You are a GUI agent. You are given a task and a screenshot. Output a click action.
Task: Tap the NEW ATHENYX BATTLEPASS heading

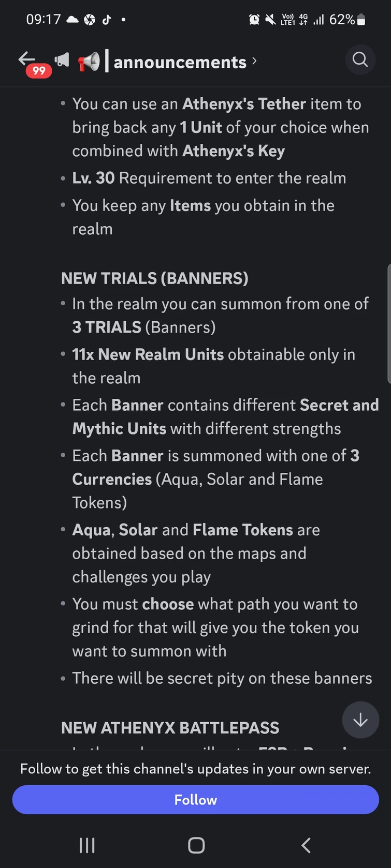coord(170,728)
